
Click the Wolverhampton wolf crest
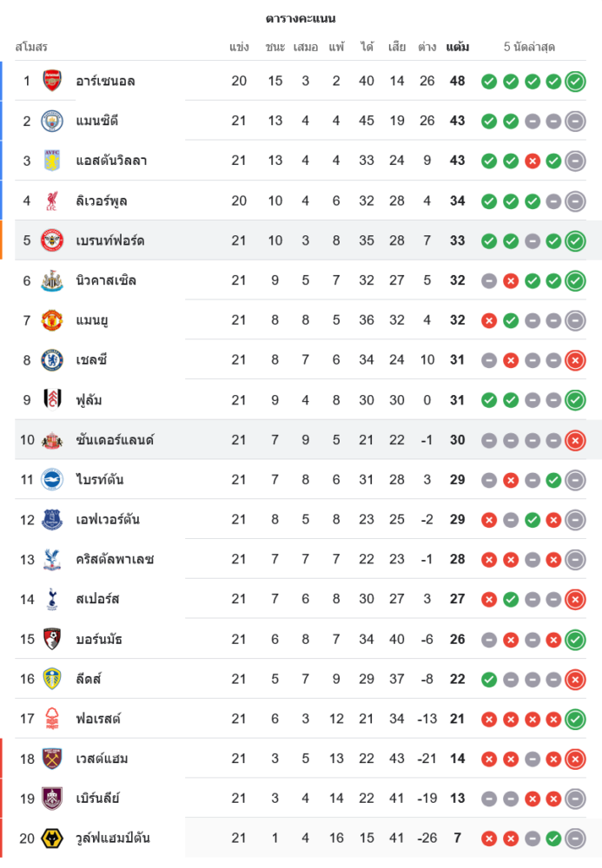tap(53, 838)
